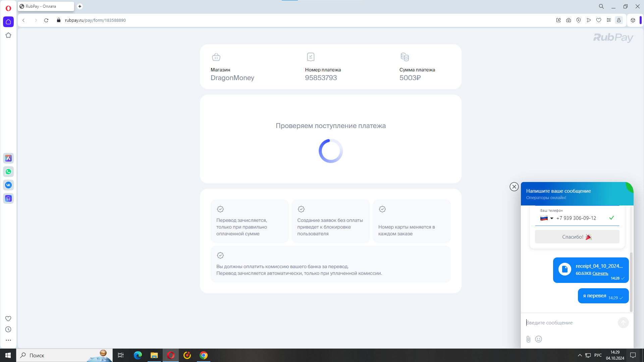This screenshot has width=644, height=362.
Task: Click the phone number field +7 939 306-09-12
Action: pyautogui.click(x=576, y=218)
